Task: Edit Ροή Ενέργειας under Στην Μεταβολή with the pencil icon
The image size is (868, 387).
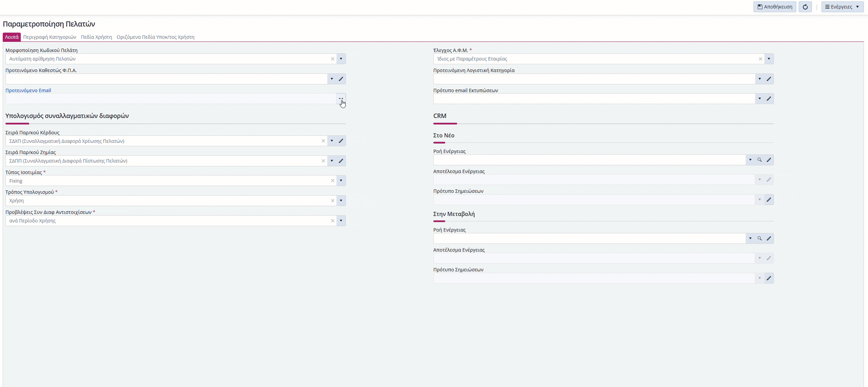Action: coord(769,238)
